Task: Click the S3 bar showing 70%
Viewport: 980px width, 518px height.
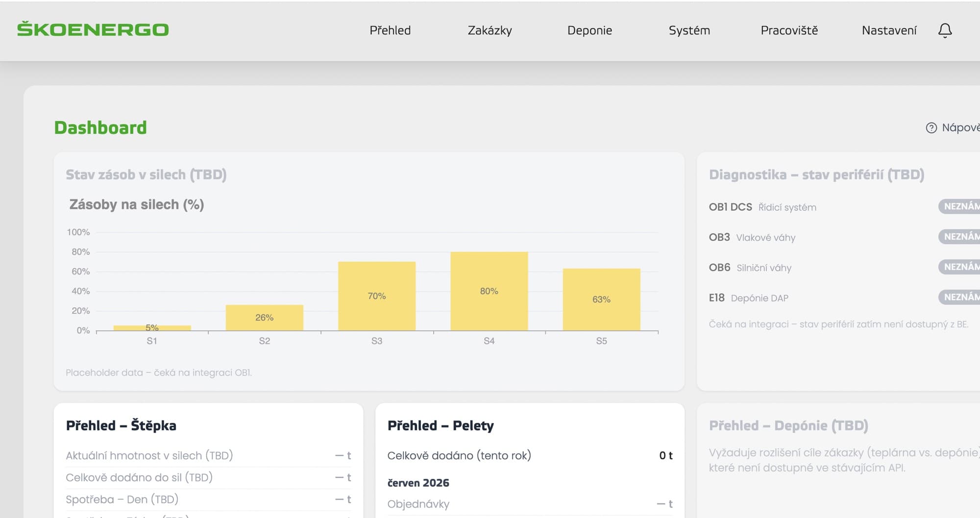Action: point(377,296)
